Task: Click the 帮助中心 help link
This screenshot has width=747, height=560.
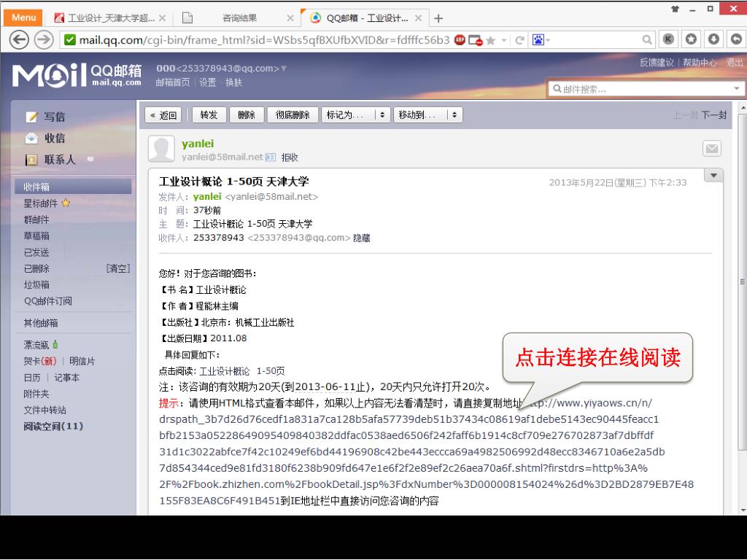Action: (x=700, y=63)
